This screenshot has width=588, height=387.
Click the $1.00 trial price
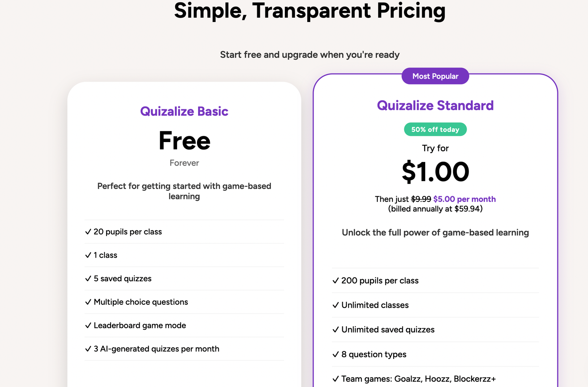point(435,172)
